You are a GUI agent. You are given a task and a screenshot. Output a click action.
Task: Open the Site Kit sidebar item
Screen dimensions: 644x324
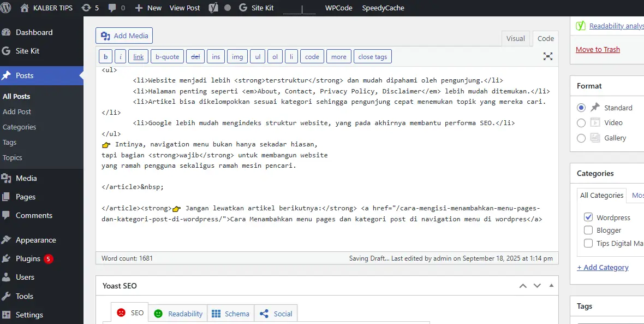(27, 51)
